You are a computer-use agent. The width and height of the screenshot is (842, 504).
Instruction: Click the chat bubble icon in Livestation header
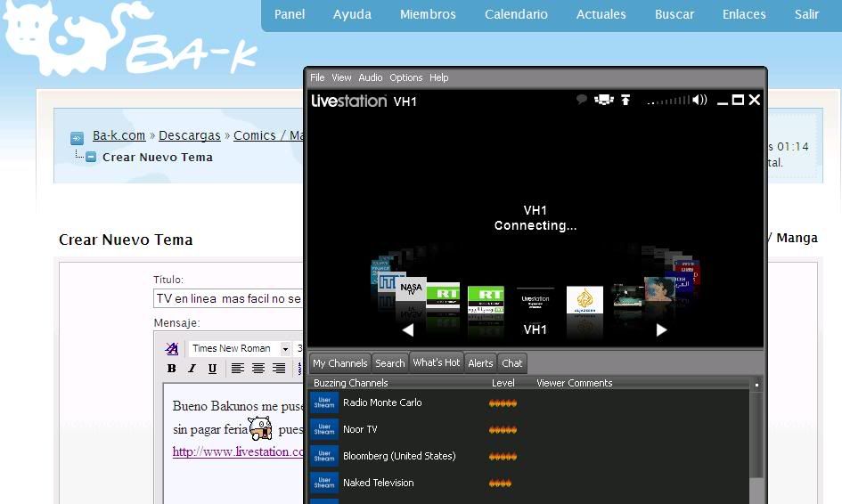click(x=581, y=100)
